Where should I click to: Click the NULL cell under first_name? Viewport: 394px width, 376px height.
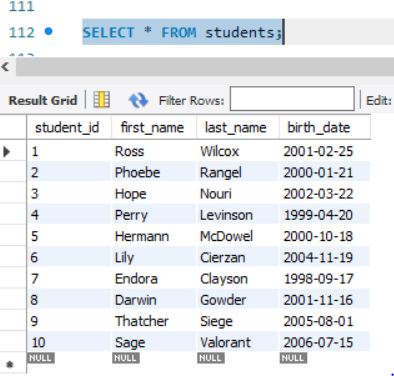[125, 358]
